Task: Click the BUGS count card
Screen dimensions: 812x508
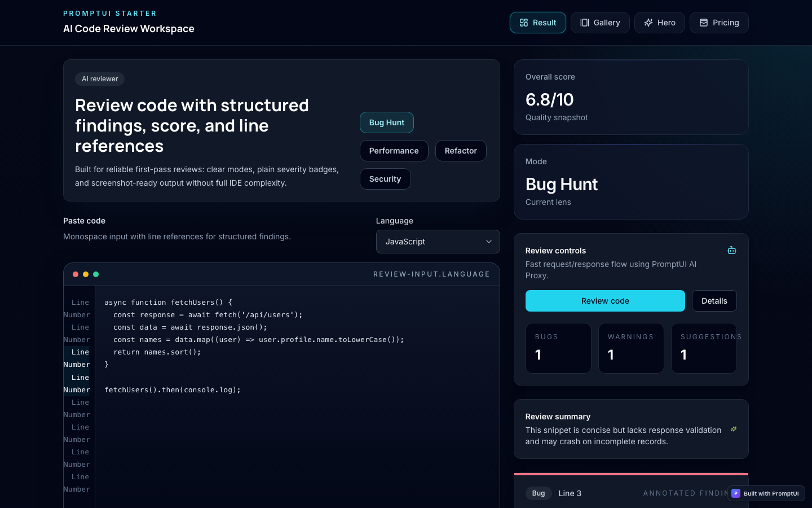Action: tap(558, 348)
